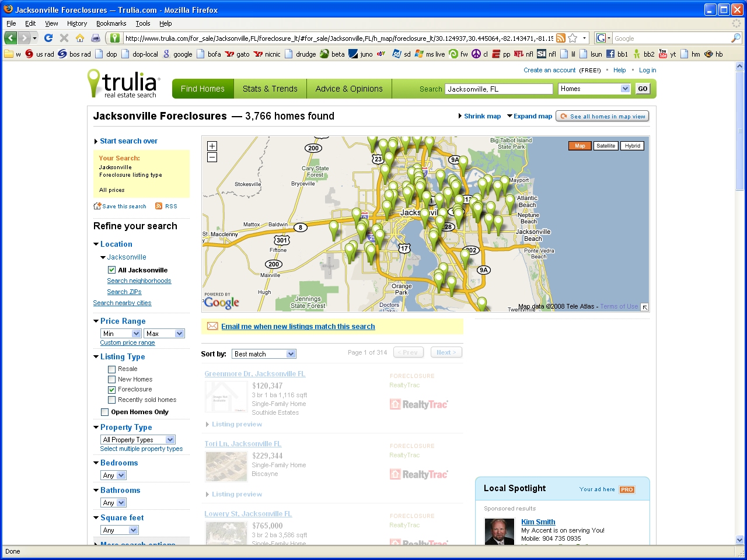The height and width of the screenshot is (560, 747).
Task: Open the Sort by Best match dropdown
Action: coord(264,354)
